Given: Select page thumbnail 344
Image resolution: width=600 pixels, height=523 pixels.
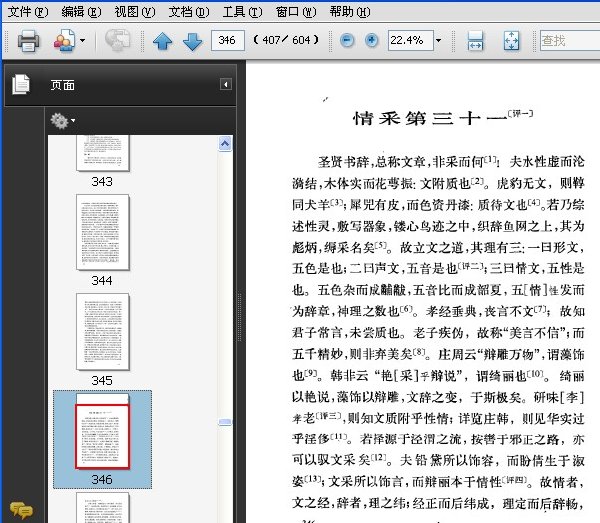Looking at the screenshot, I should 103,232.
